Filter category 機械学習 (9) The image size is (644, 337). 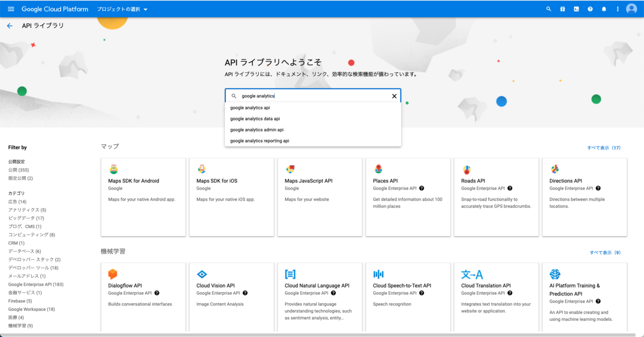[x=20, y=326]
